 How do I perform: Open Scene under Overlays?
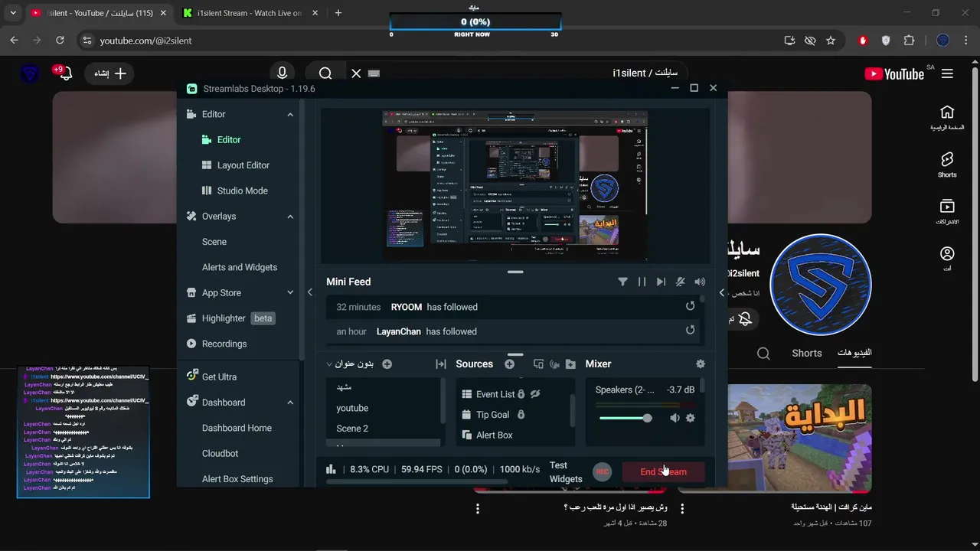coord(214,242)
